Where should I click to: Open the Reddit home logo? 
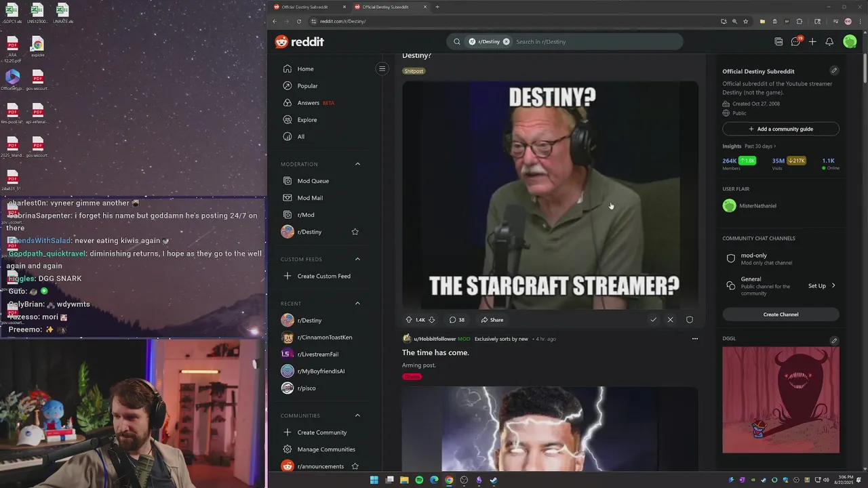tap(299, 42)
